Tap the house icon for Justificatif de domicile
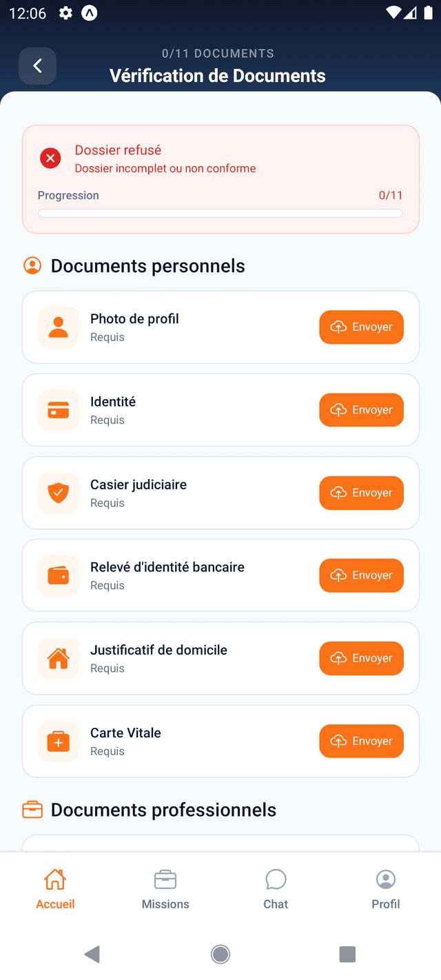Image resolution: width=441 pixels, height=980 pixels. point(58,658)
